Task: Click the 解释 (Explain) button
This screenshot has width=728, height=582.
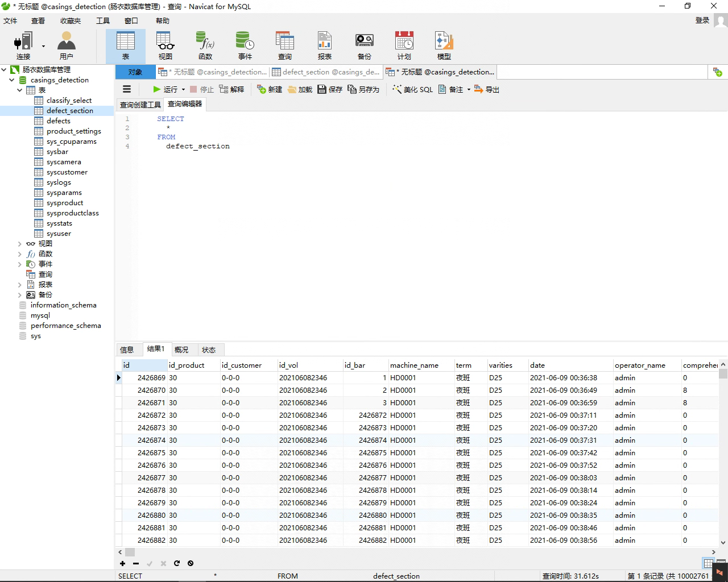Action: coord(231,89)
